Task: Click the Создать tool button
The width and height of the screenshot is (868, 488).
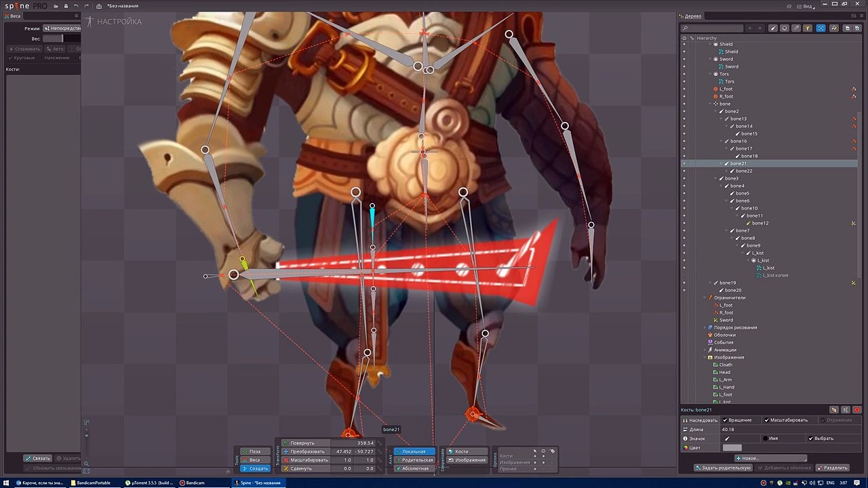Action: (255, 468)
